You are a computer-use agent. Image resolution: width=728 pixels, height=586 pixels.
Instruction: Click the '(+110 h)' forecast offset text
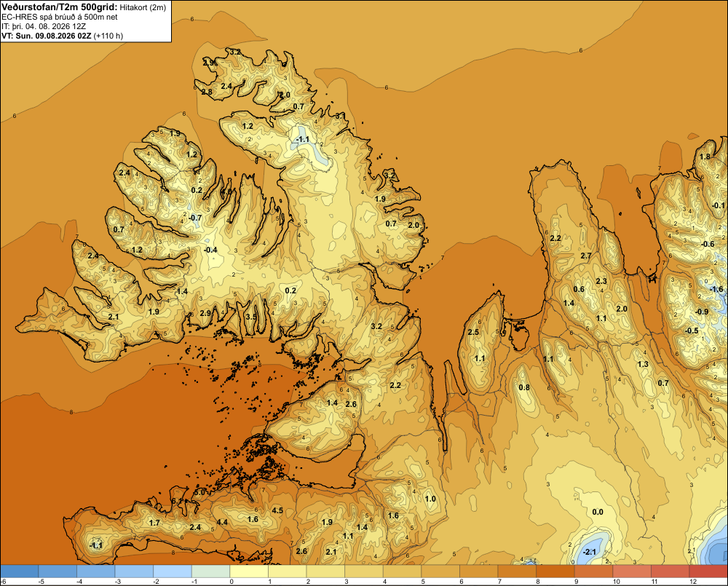pyautogui.click(x=108, y=36)
